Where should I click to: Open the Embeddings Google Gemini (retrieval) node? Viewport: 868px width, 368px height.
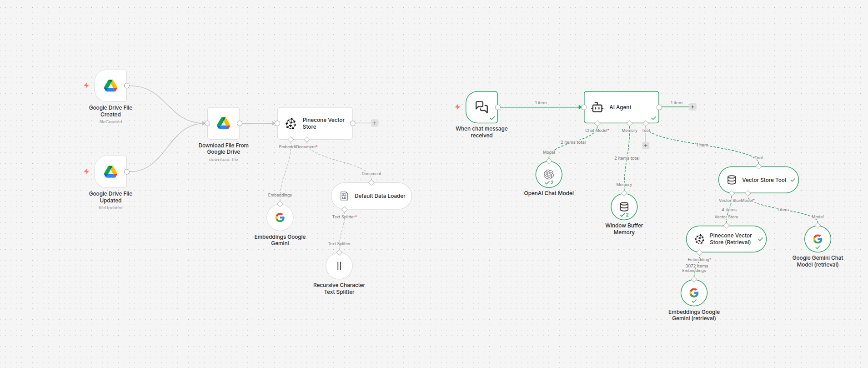point(694,293)
